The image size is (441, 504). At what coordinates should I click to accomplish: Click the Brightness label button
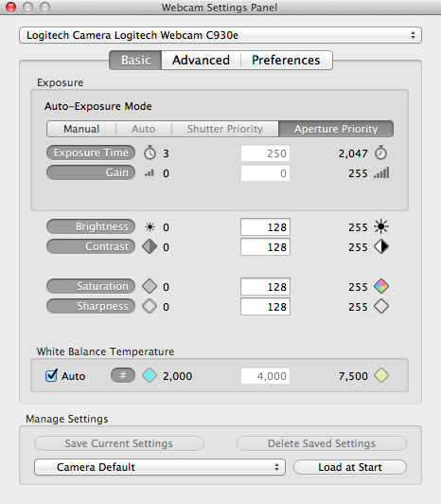click(x=91, y=226)
